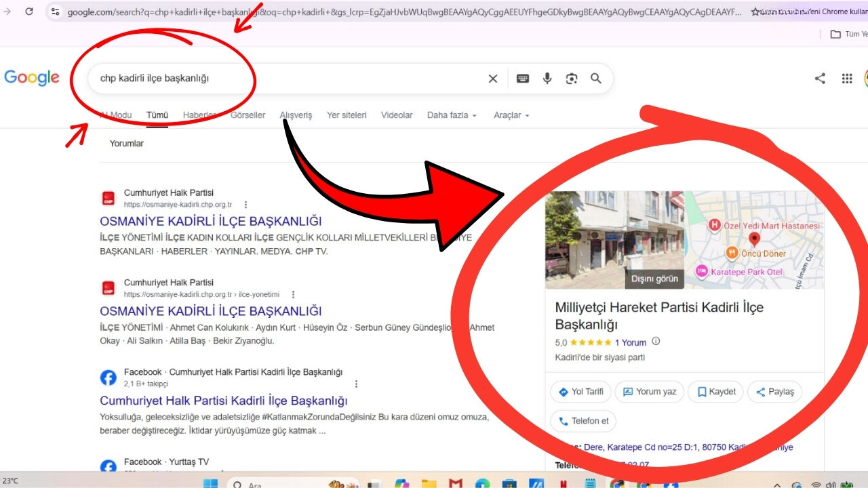
Task: Save the place with the Kaydet button
Action: [x=716, y=392]
